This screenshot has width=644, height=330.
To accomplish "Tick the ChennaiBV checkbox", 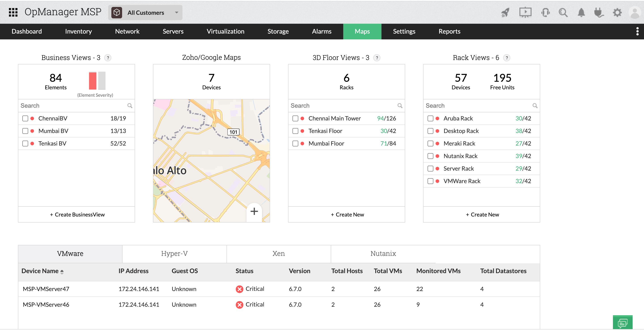I will coord(25,118).
